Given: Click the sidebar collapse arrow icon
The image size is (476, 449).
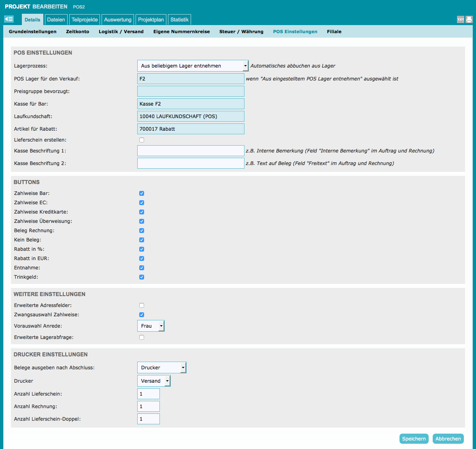Looking at the screenshot, I should 8,19.
